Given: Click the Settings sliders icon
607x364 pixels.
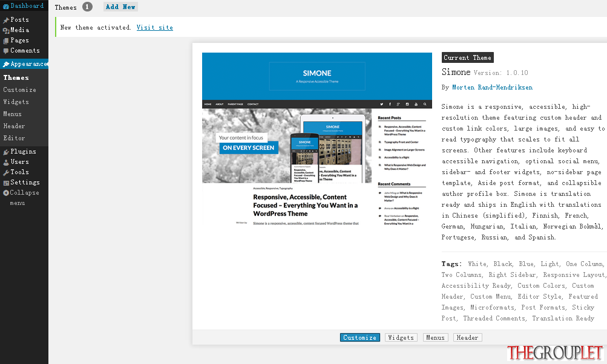Looking at the screenshot, I should coord(6,183).
